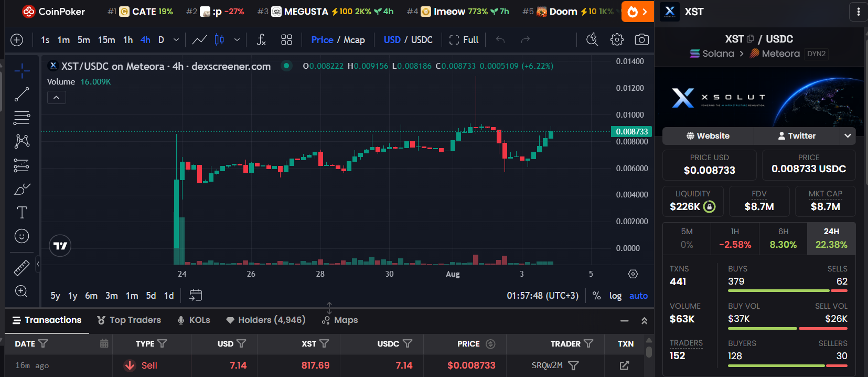Select the trend line drawing tool
The image size is (868, 377).
(x=22, y=95)
